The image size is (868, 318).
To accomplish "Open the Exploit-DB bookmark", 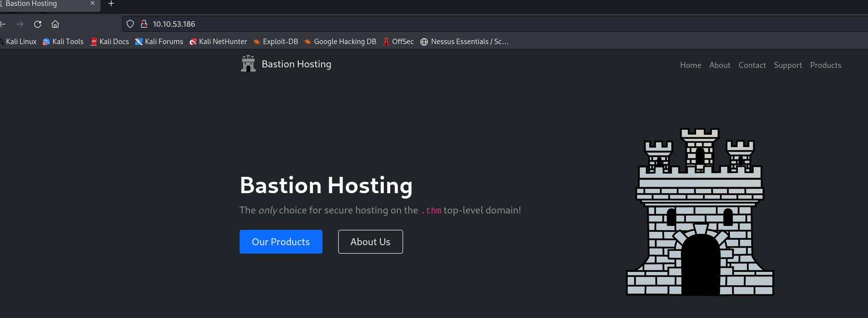I will coord(276,42).
